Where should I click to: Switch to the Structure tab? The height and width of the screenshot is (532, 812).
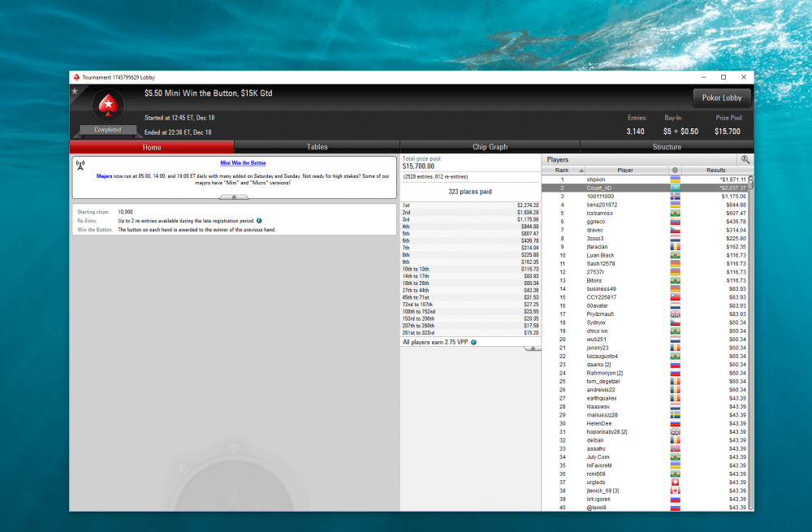(667, 147)
